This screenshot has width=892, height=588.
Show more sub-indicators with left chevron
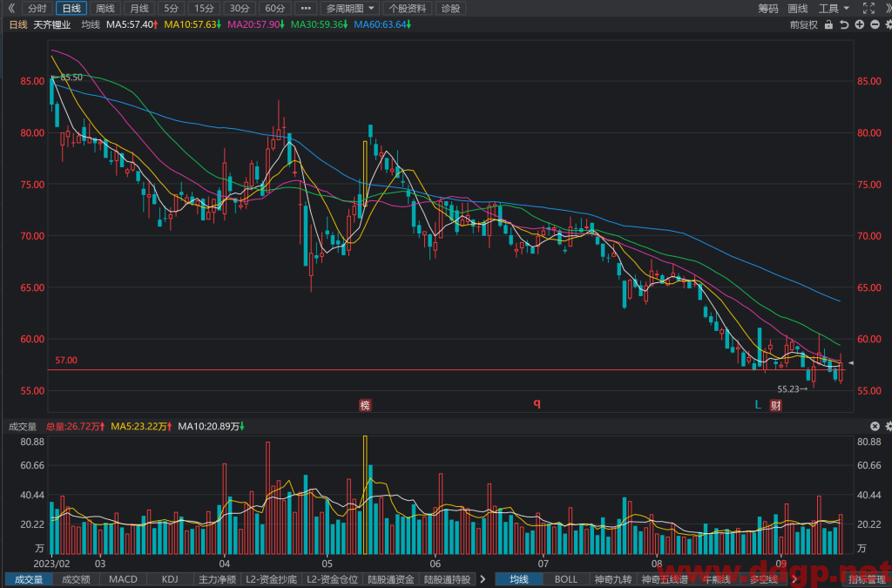(x=483, y=579)
